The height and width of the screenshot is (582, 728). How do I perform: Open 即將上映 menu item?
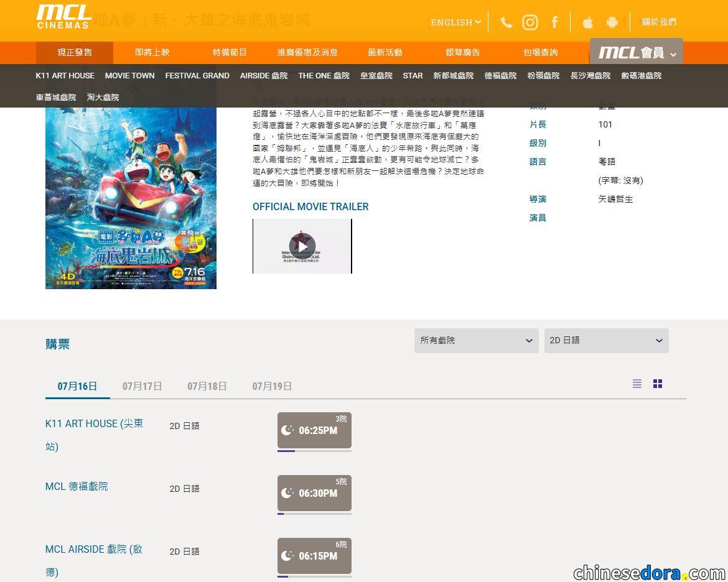click(x=152, y=52)
